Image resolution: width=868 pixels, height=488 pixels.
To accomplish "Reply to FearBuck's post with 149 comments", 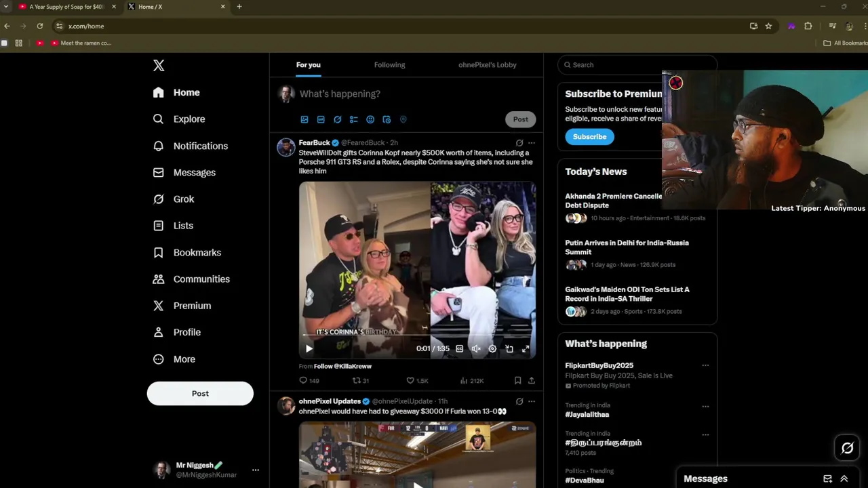I will pyautogui.click(x=309, y=381).
